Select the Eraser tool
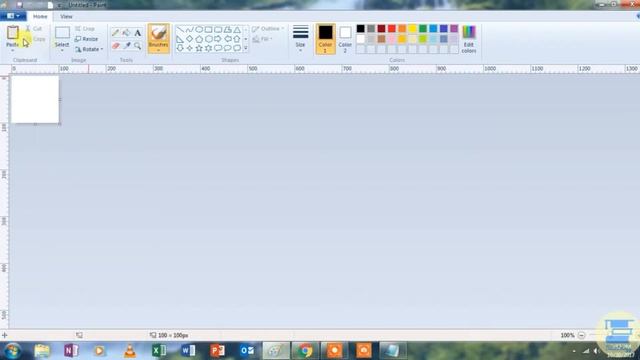Image resolution: width=640 pixels, height=360 pixels. tap(116, 45)
